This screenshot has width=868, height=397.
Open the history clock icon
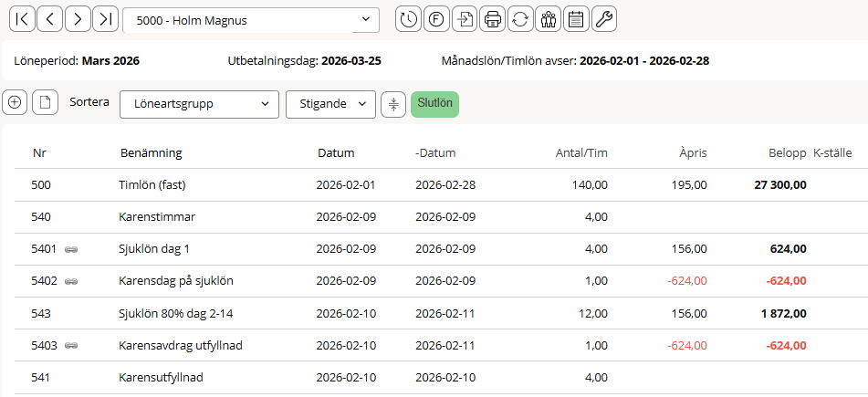409,19
